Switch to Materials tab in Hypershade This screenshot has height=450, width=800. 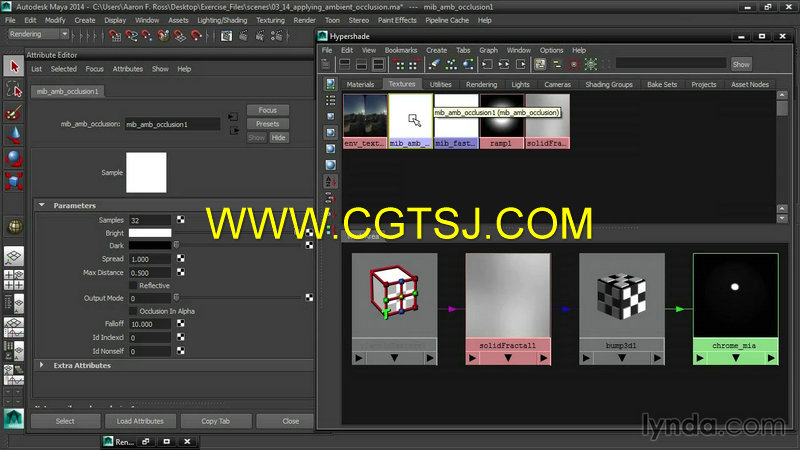coord(360,85)
